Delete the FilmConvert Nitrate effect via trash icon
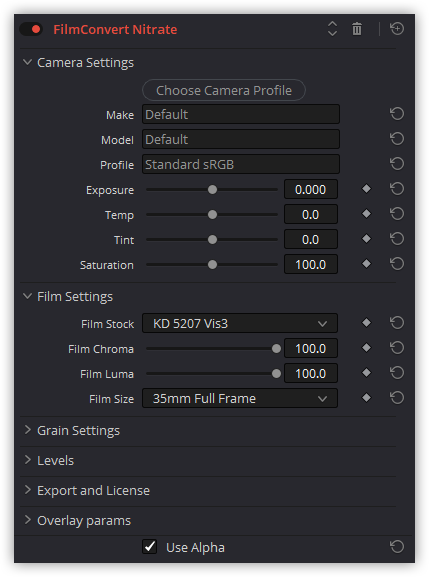This screenshot has width=429, height=577. 357,29
